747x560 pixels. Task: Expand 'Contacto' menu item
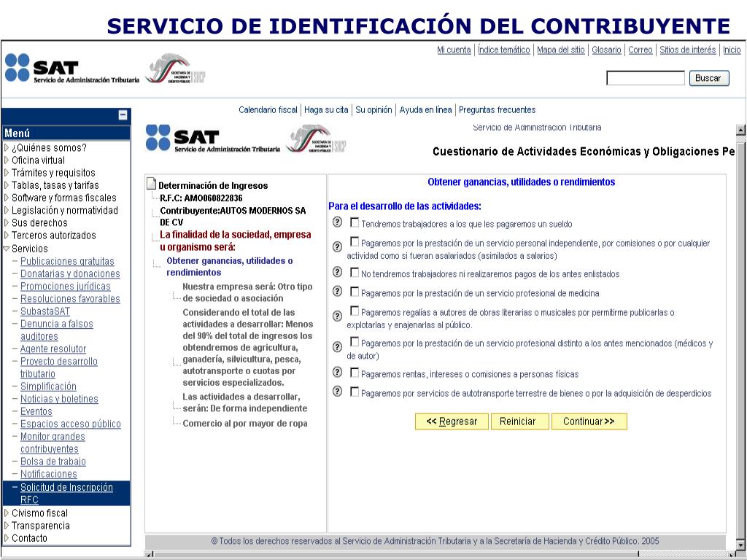(x=7, y=538)
